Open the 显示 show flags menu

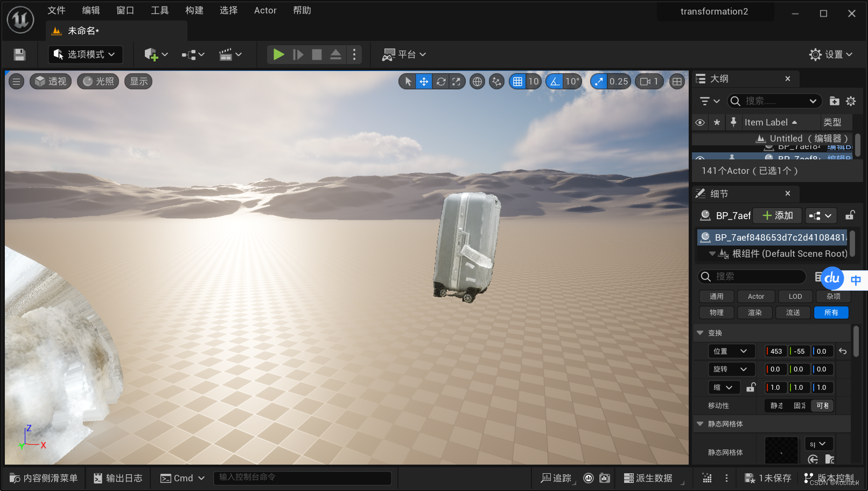[x=139, y=81]
